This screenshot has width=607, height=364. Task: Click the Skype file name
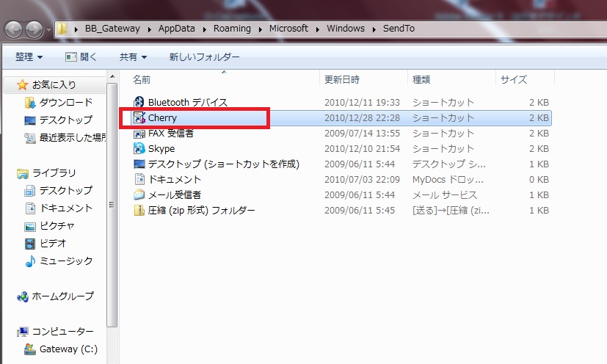[161, 149]
